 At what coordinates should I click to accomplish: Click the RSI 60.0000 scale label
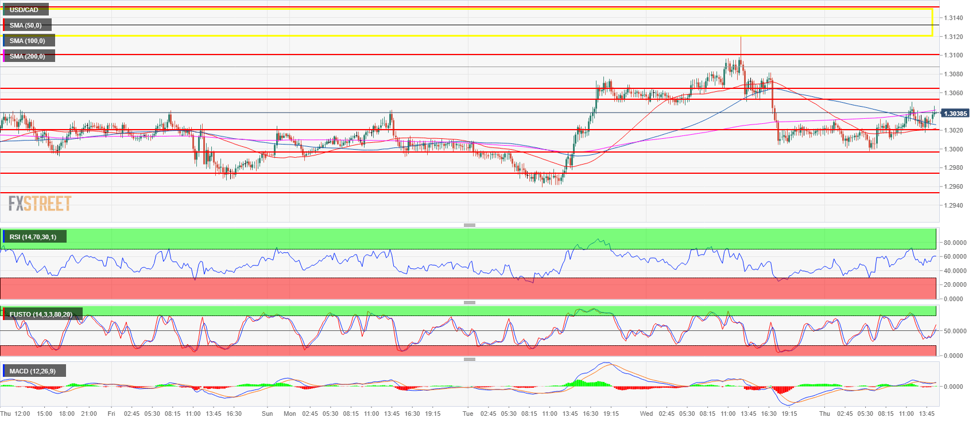point(955,256)
